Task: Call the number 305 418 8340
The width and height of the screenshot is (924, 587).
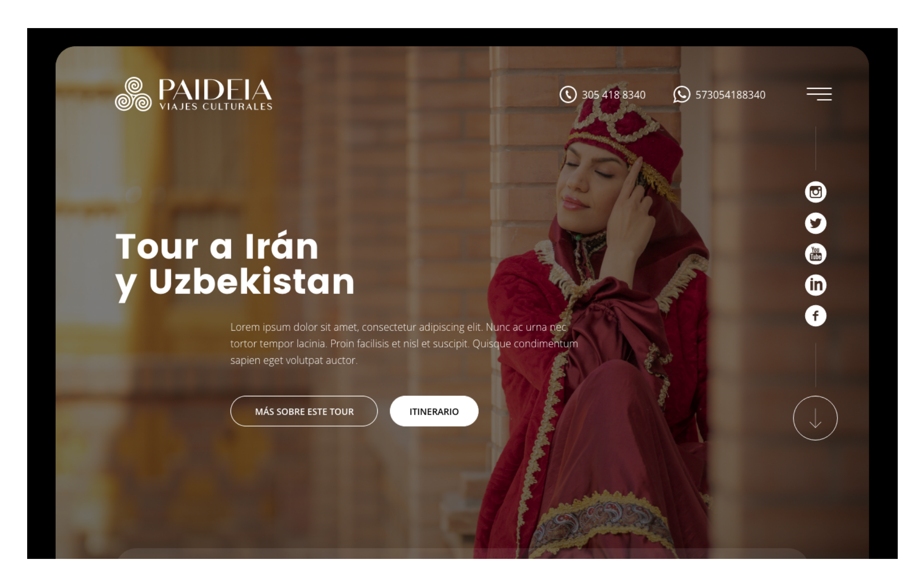Action: click(x=613, y=95)
